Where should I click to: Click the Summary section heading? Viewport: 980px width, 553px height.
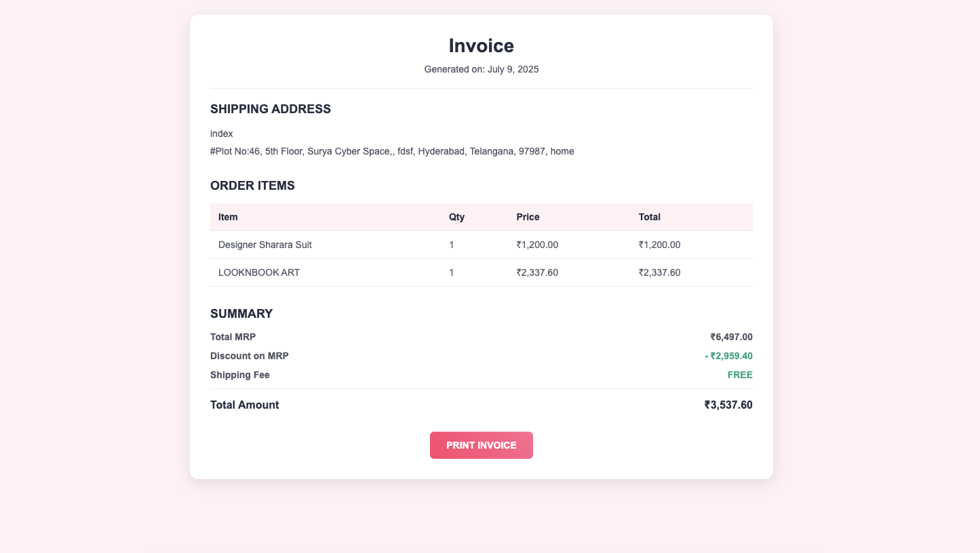[241, 314]
